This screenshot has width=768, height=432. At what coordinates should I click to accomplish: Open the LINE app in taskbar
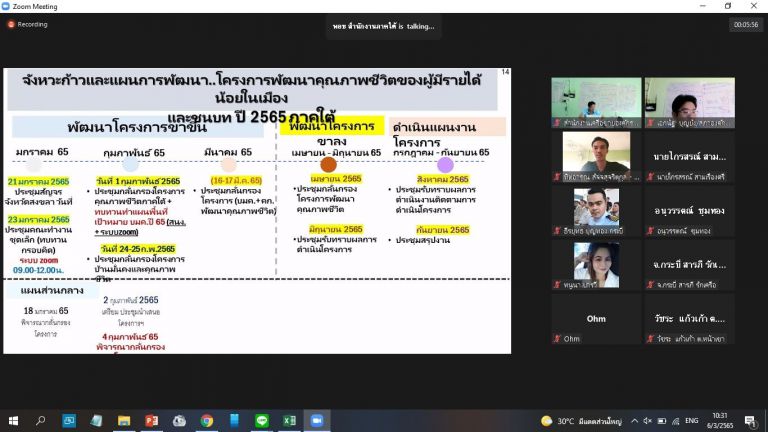(262, 421)
